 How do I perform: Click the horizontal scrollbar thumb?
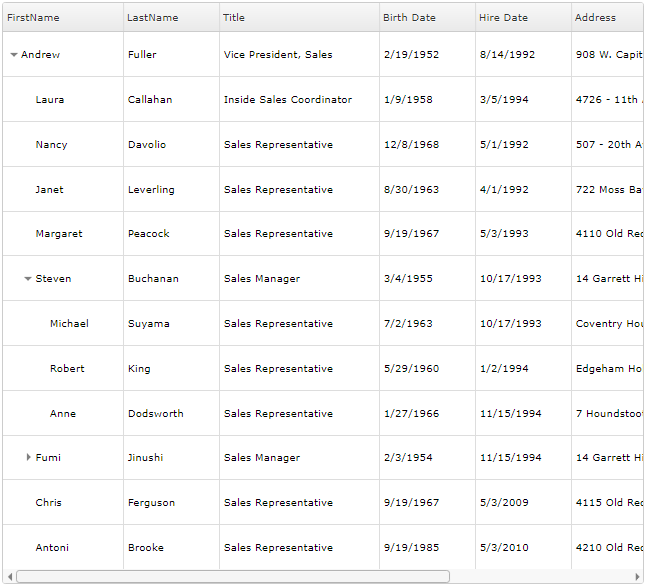pyautogui.click(x=232, y=576)
